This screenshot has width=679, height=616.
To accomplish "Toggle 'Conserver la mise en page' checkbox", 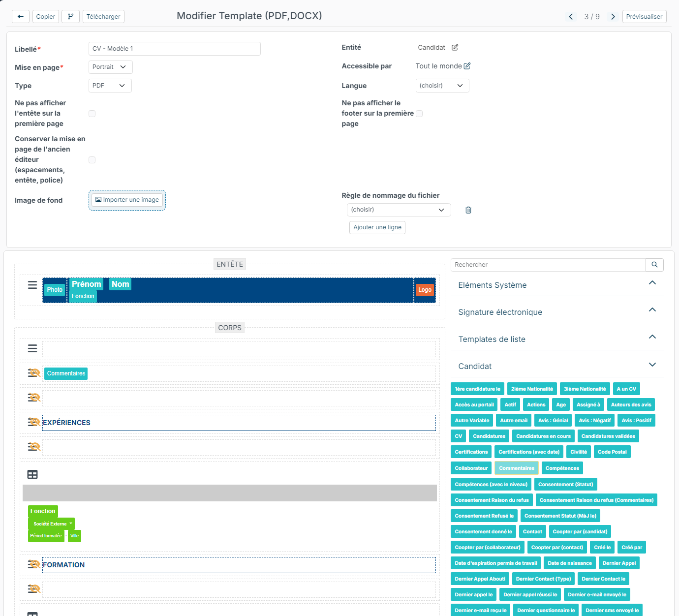I will click(92, 160).
